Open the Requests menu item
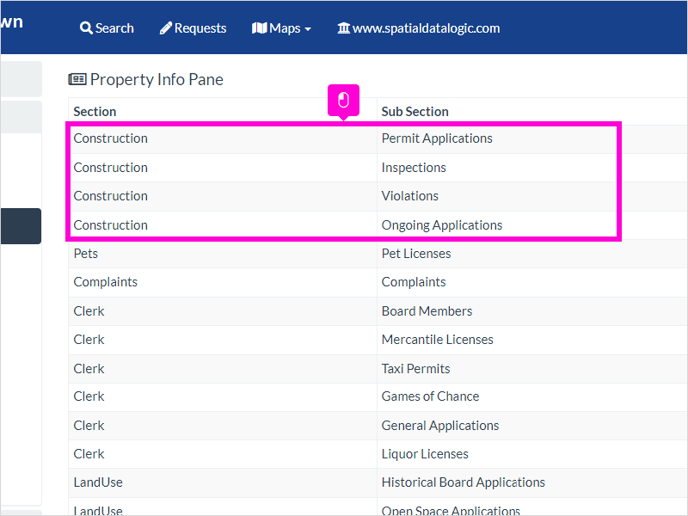This screenshot has width=688, height=516. pos(193,28)
